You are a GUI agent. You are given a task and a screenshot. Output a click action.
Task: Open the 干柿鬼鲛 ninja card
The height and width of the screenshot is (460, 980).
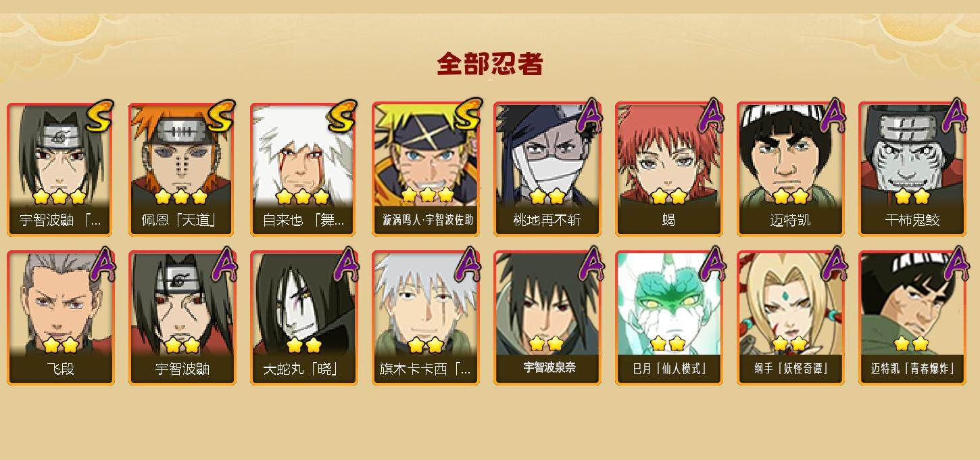912,169
